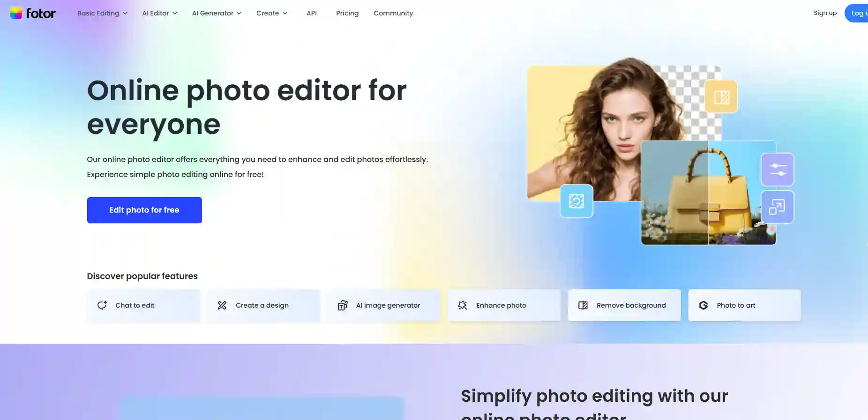Select the Photo to art feature card
Viewport: 868px width, 420px height.
[x=745, y=305]
